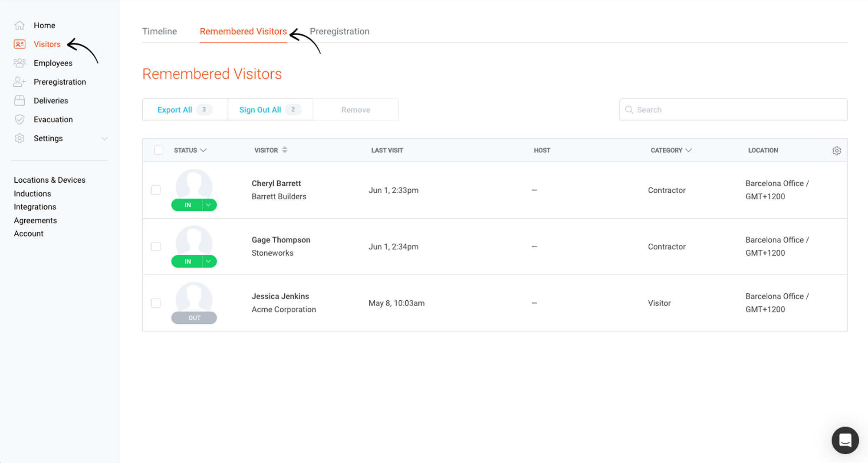Click the Export All button
The width and height of the screenshot is (868, 463).
(x=175, y=110)
